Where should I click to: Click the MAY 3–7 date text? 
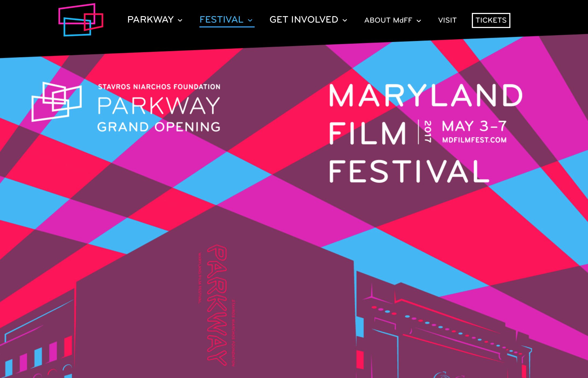[474, 126]
